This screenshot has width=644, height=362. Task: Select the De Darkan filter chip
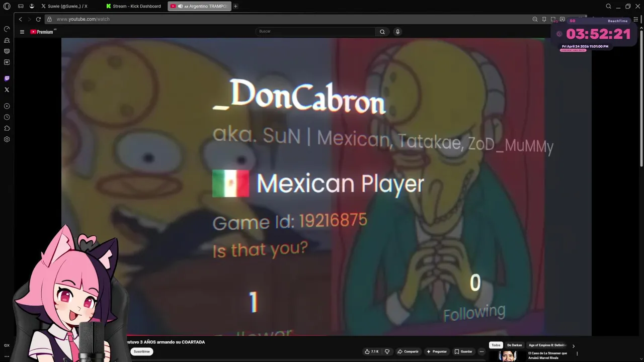(514, 345)
